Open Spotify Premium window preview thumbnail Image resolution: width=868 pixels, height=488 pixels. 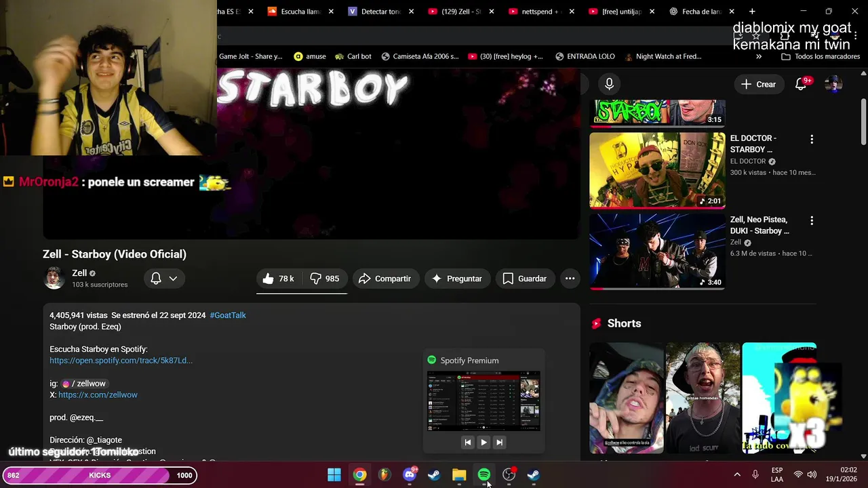(x=484, y=401)
